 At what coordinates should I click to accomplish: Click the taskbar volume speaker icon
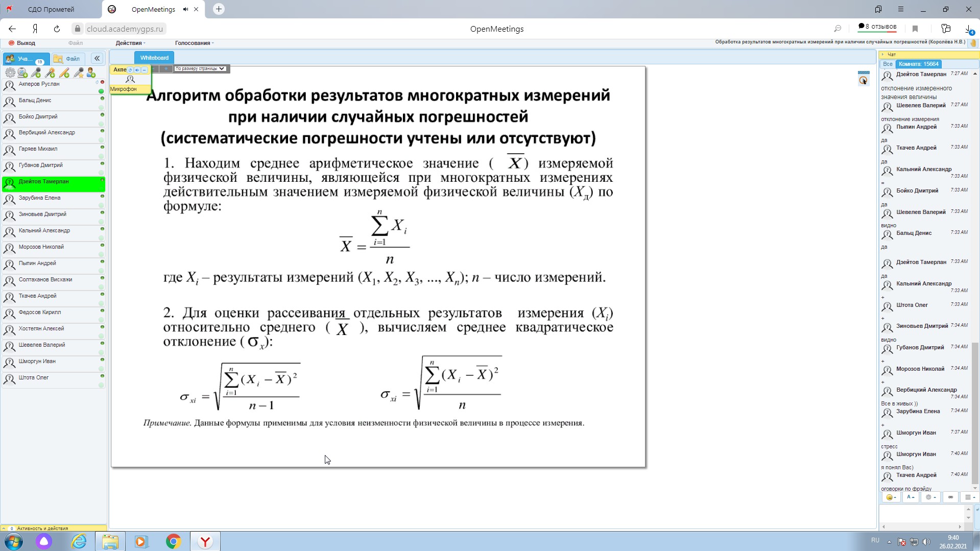pyautogui.click(x=926, y=542)
